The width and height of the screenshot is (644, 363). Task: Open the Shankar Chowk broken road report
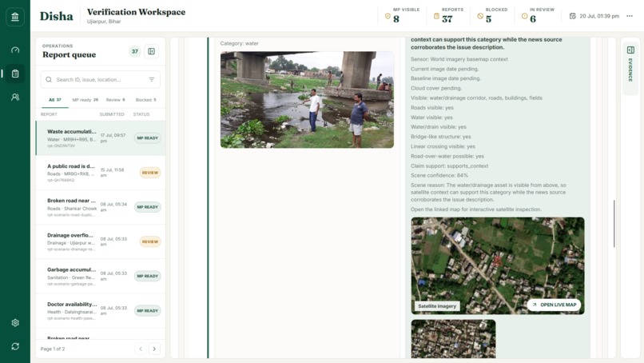pos(101,207)
